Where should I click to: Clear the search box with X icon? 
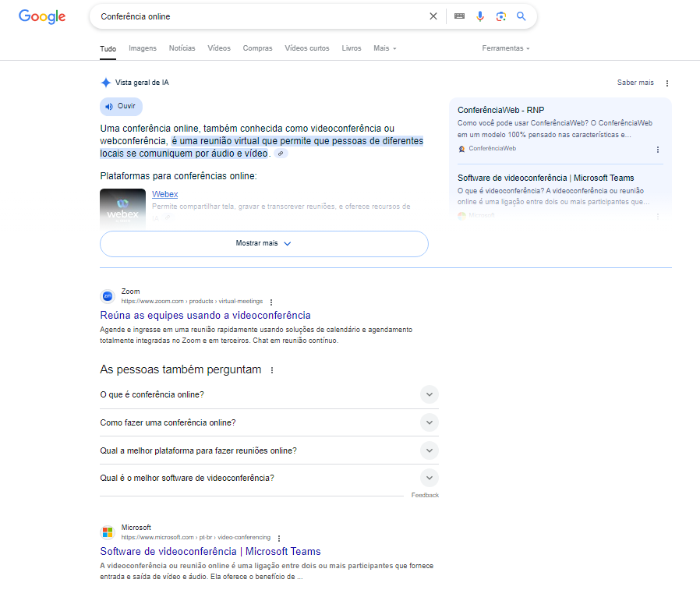point(433,16)
